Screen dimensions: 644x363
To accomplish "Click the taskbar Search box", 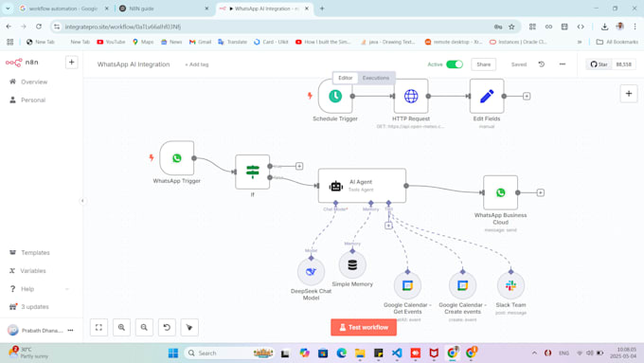I will pyautogui.click(x=230, y=353).
